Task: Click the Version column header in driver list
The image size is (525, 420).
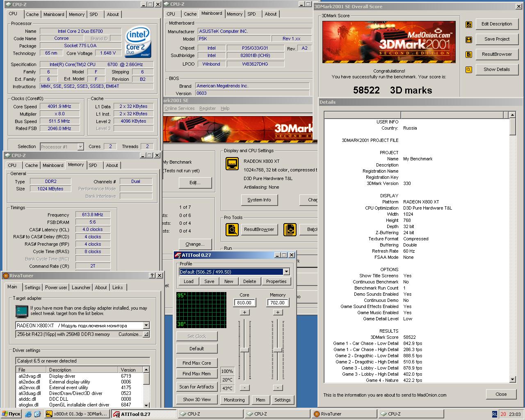Action: 131,370
